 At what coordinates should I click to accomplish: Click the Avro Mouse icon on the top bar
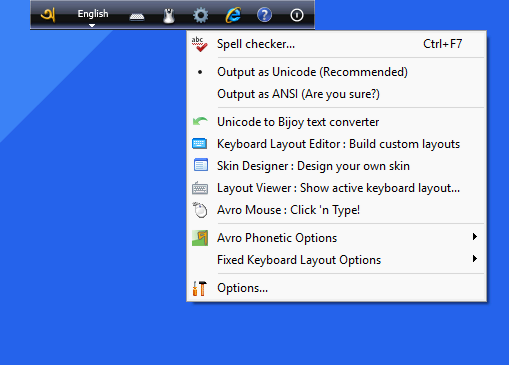pos(169,16)
